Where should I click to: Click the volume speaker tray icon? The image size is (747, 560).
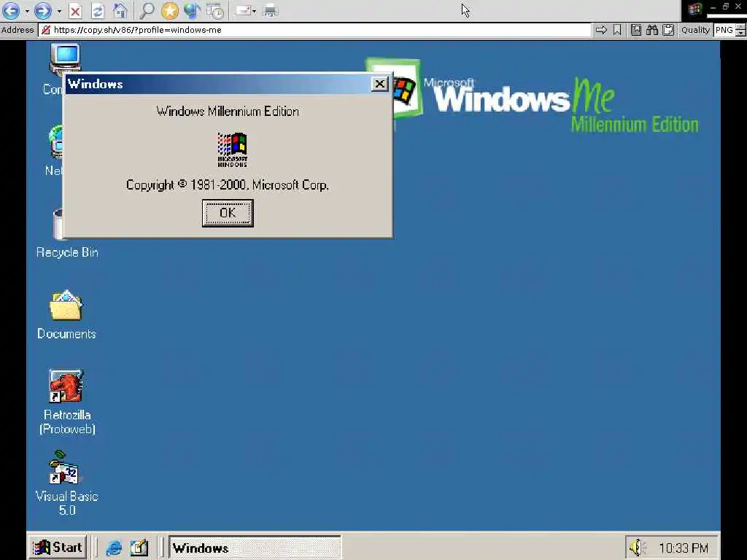637,548
